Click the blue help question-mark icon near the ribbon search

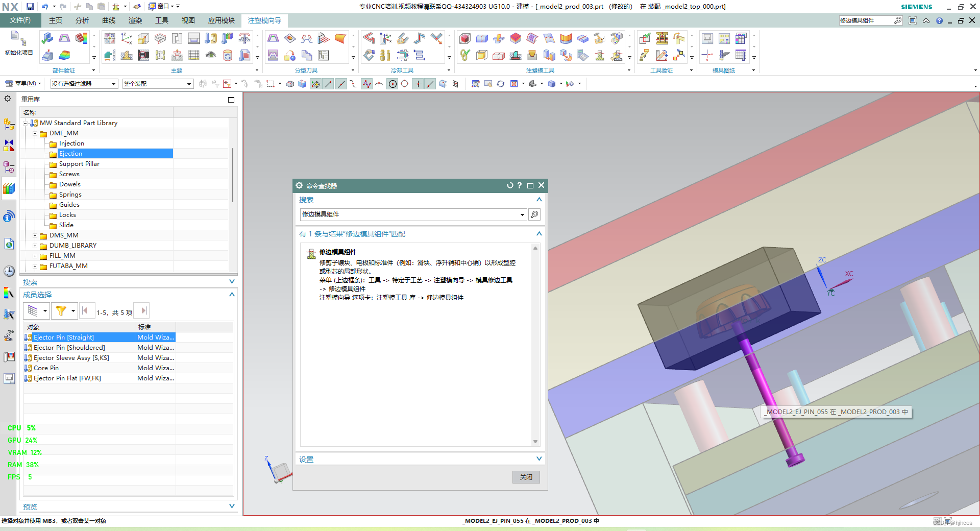939,20
